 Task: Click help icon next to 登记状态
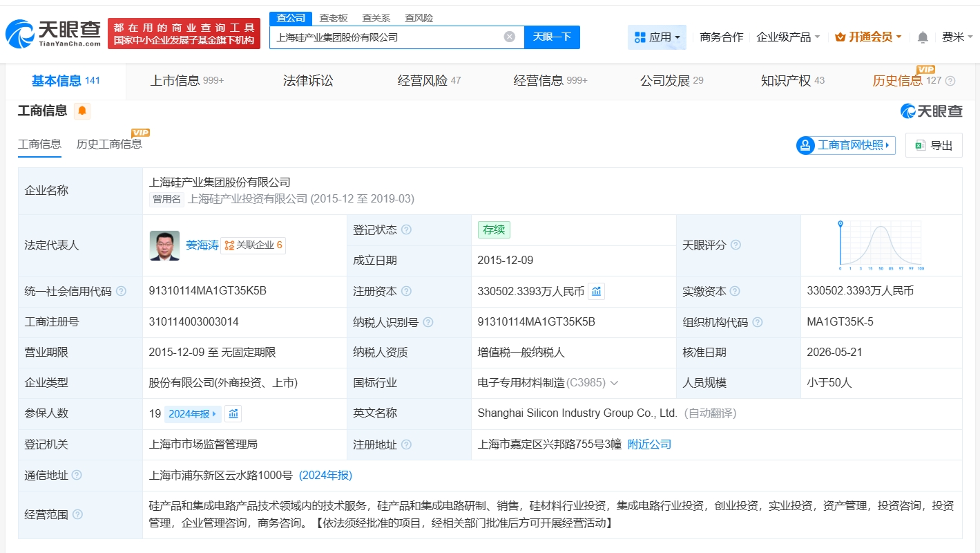pyautogui.click(x=406, y=229)
